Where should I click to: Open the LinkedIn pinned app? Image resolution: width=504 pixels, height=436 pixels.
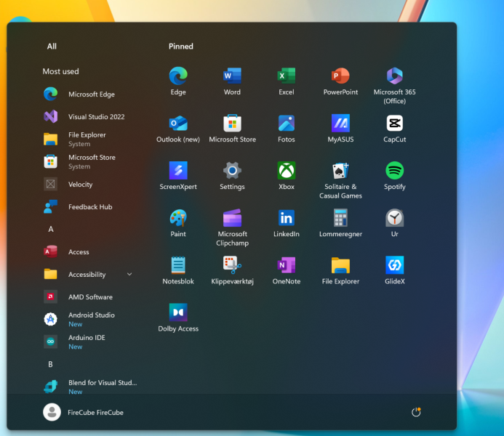[286, 223]
